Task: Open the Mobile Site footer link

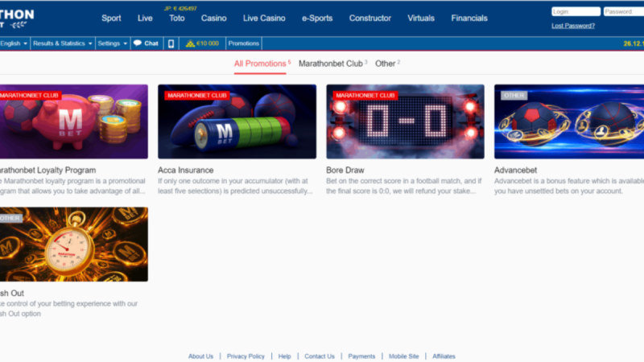Action: (404, 356)
